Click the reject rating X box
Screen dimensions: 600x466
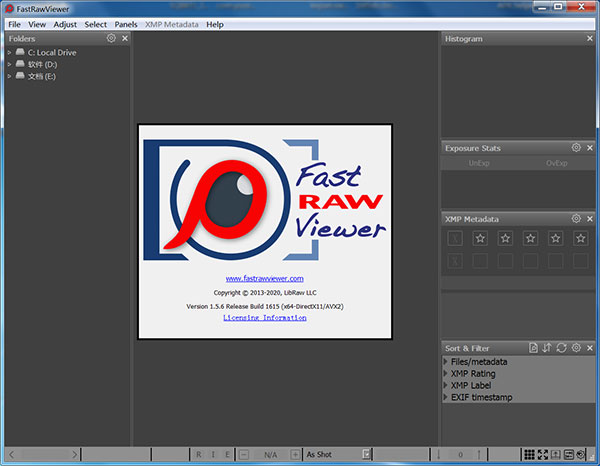pos(455,238)
